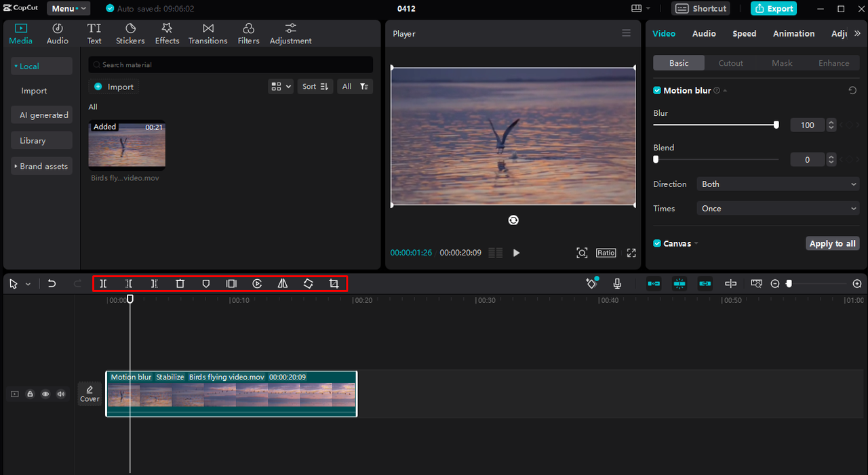Select the Crop tool icon
This screenshot has width=868, height=475.
point(334,284)
